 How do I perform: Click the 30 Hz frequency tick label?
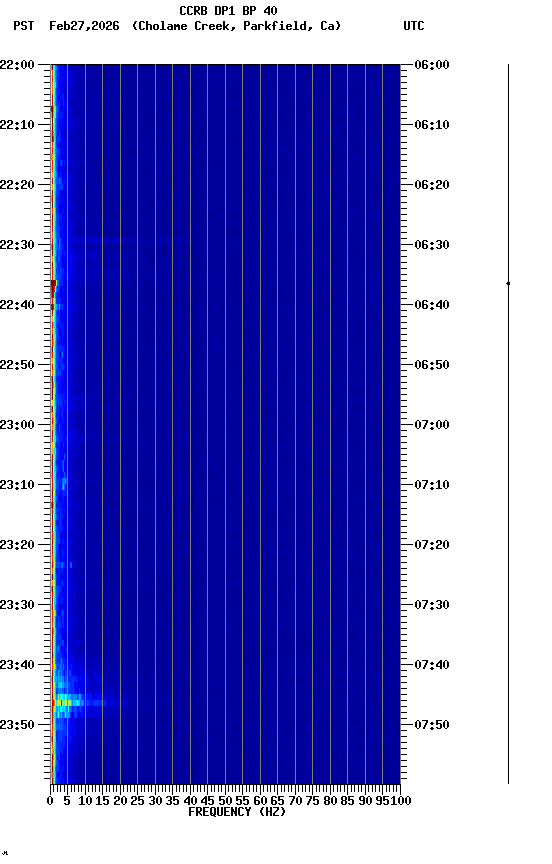click(x=155, y=801)
